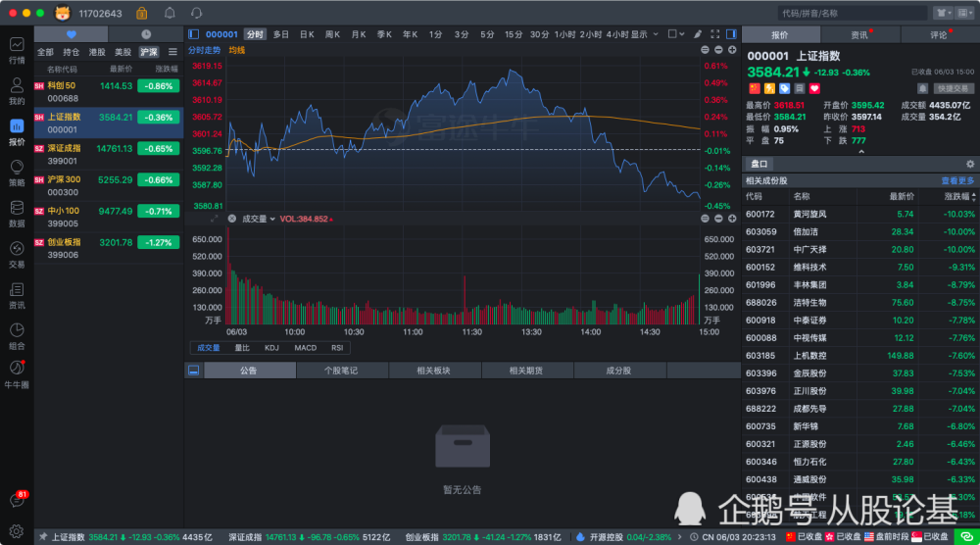Select the drawing pen tool above chart
The height and width of the screenshot is (545, 980).
point(698,34)
